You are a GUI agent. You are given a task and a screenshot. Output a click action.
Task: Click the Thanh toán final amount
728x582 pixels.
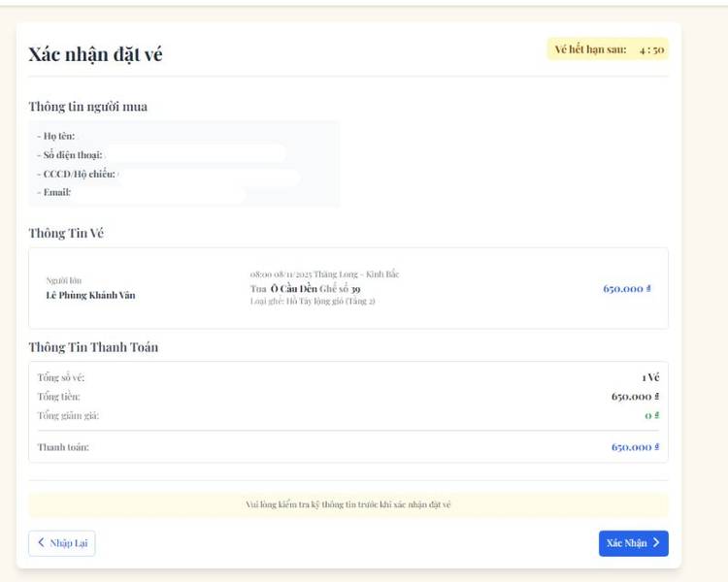635,447
